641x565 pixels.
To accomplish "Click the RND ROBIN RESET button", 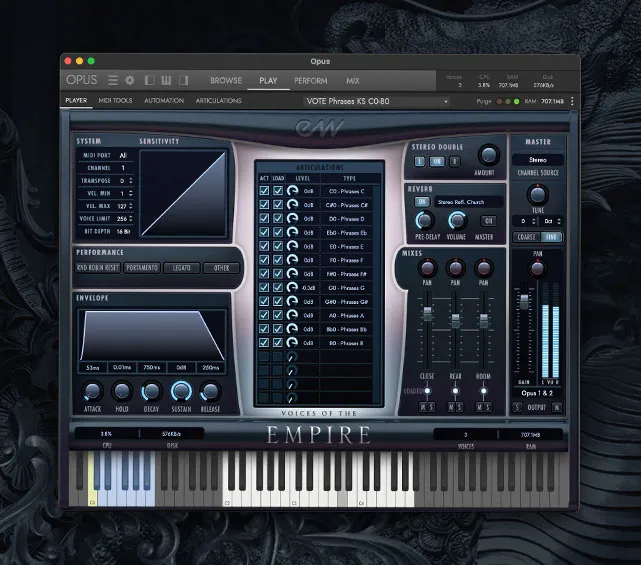I will (x=98, y=268).
